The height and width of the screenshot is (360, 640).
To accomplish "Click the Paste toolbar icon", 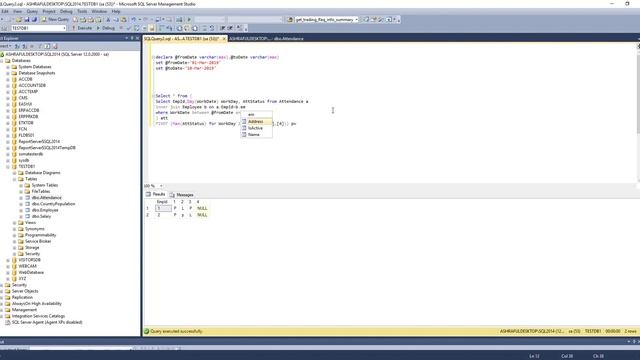I will pos(124,19).
